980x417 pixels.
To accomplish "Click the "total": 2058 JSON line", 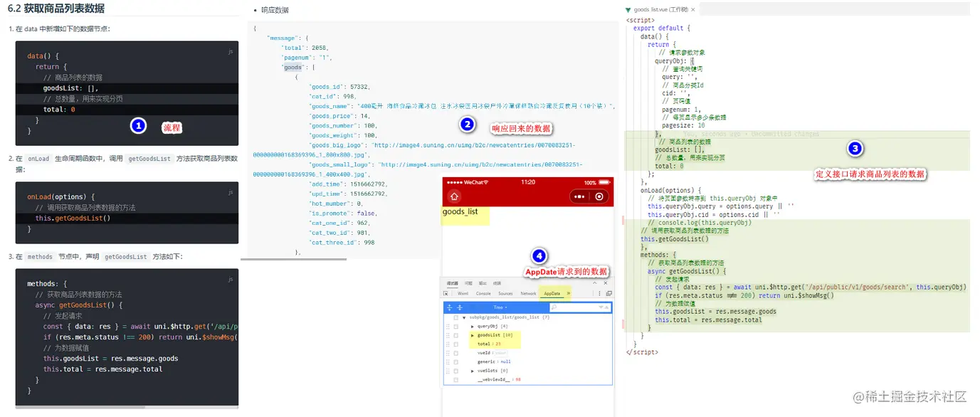I will click(x=305, y=47).
